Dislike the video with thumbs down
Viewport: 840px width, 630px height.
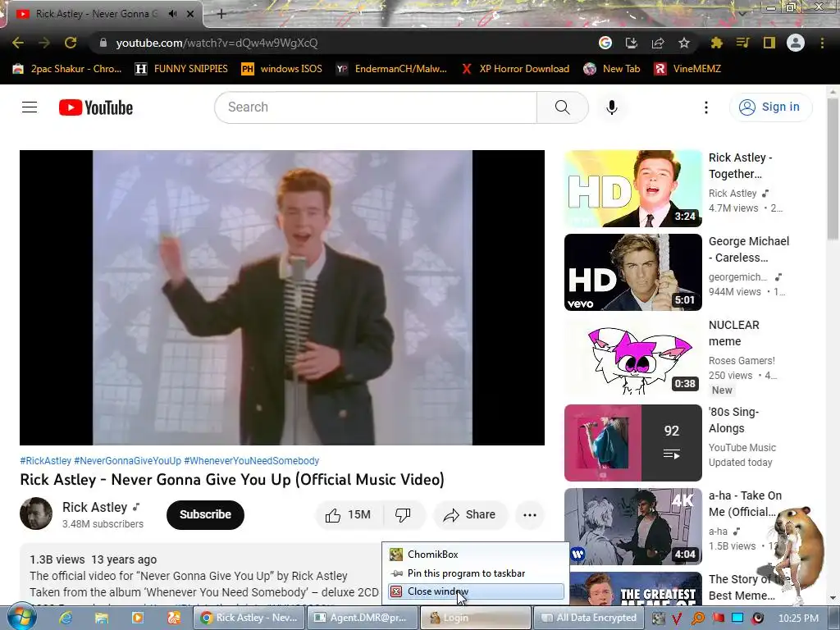tap(403, 515)
